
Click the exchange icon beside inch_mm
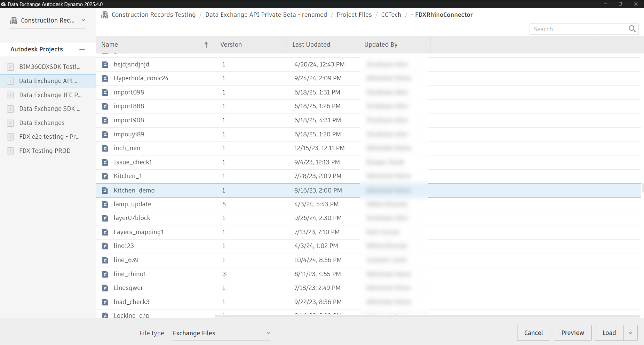pyautogui.click(x=105, y=148)
